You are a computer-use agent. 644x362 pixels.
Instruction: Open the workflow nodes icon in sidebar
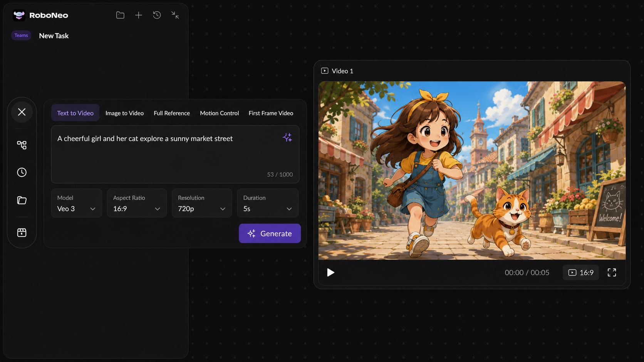click(22, 145)
